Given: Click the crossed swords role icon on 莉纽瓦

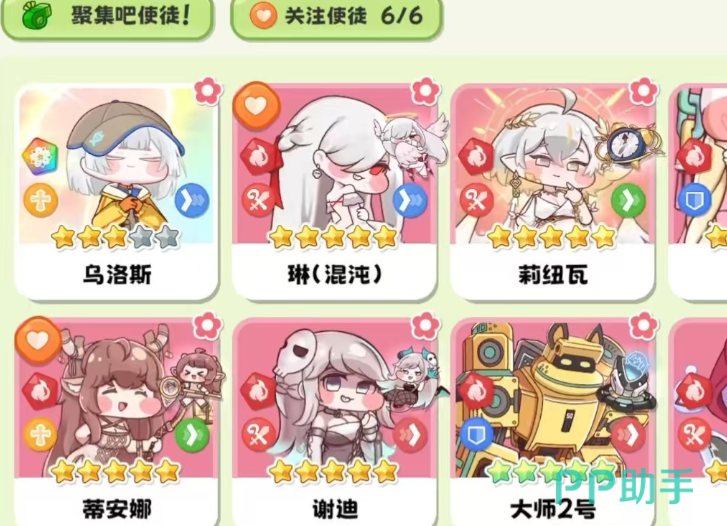Looking at the screenshot, I should point(476,200).
